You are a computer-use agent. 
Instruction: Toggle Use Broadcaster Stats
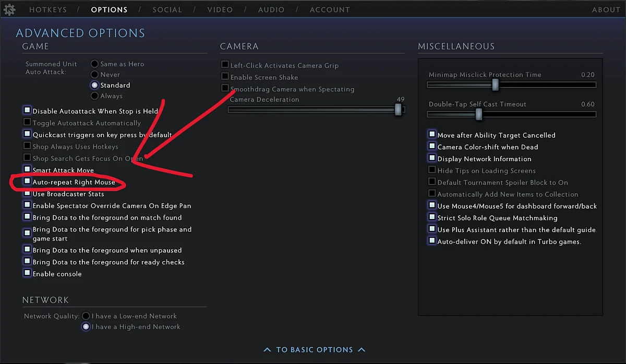pos(27,193)
